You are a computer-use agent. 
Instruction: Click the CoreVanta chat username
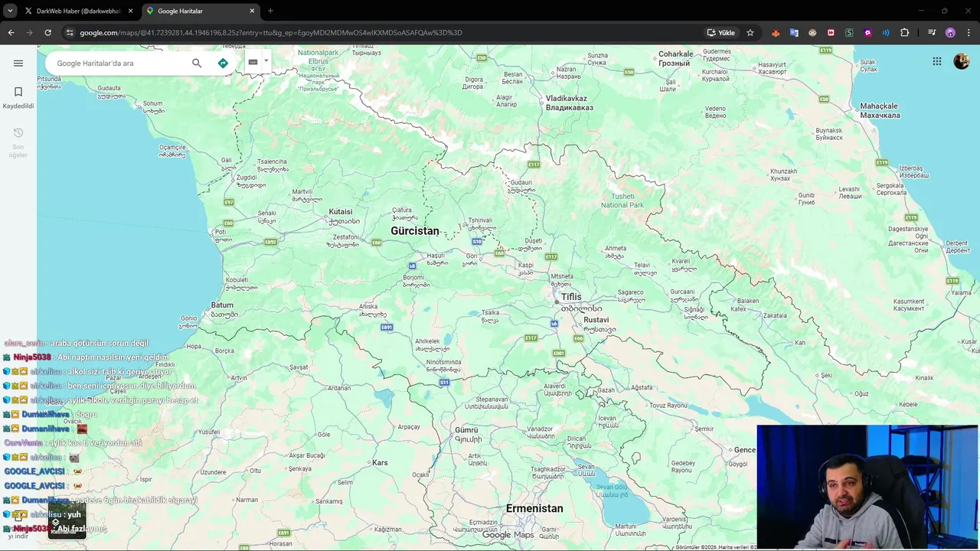click(23, 443)
